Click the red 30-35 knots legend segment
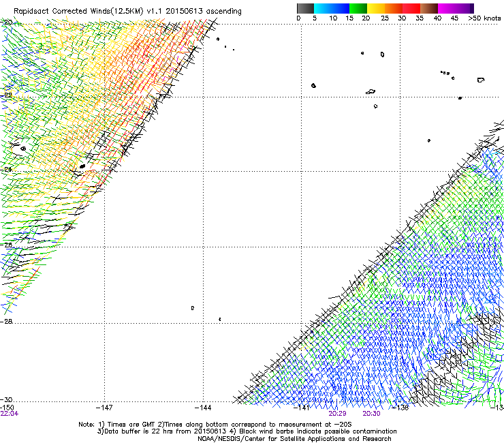Viewport: 504px width, 443px height. [x=411, y=8]
